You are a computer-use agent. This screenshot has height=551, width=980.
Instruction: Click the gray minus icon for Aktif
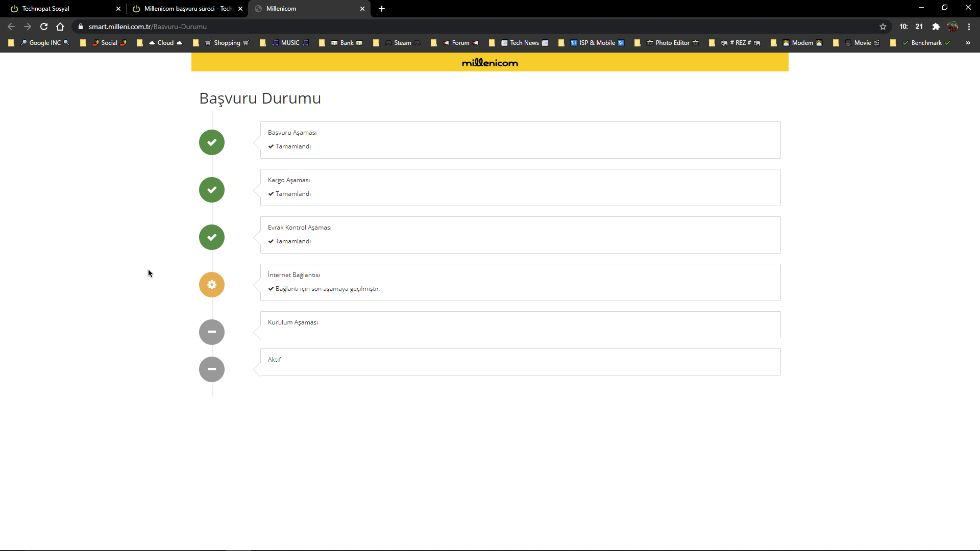tap(212, 369)
